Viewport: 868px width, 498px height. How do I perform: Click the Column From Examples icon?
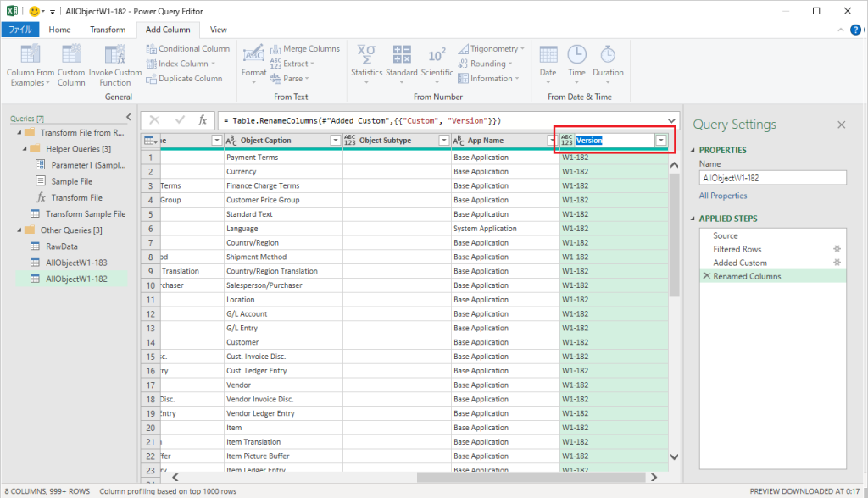pos(30,54)
